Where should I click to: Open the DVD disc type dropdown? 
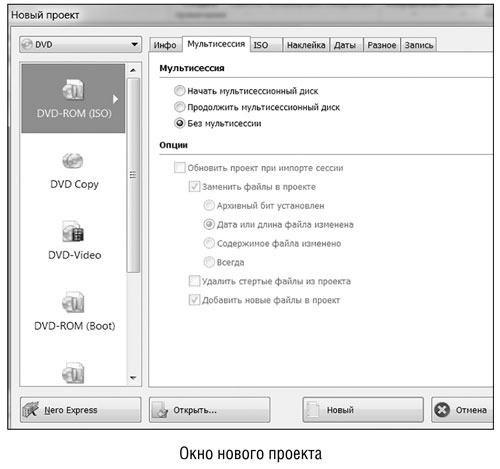pos(81,44)
